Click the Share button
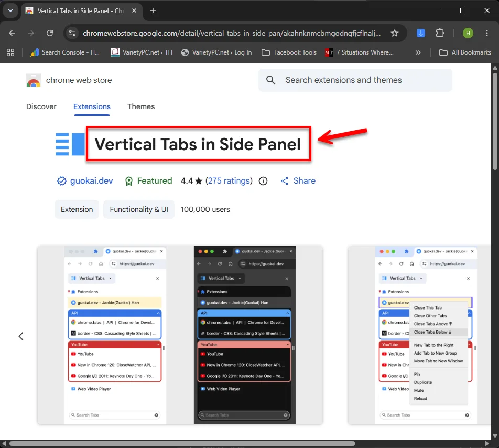Viewport: 499px width, 448px height. coord(298,181)
